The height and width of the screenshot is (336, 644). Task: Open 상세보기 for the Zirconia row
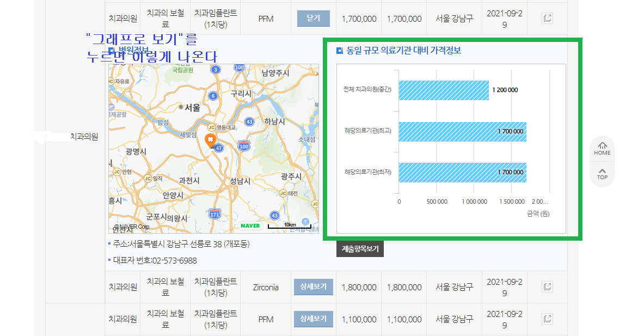[x=314, y=286]
